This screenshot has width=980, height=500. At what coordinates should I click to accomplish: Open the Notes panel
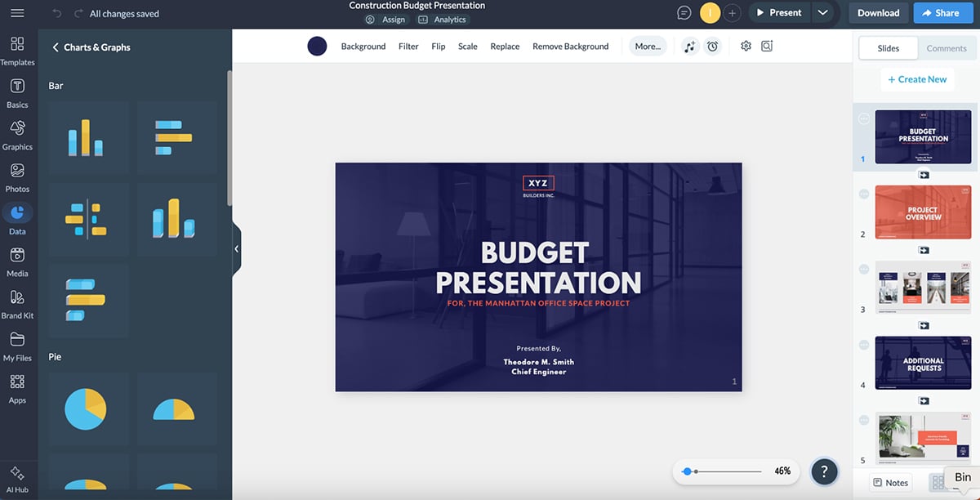[x=890, y=483]
